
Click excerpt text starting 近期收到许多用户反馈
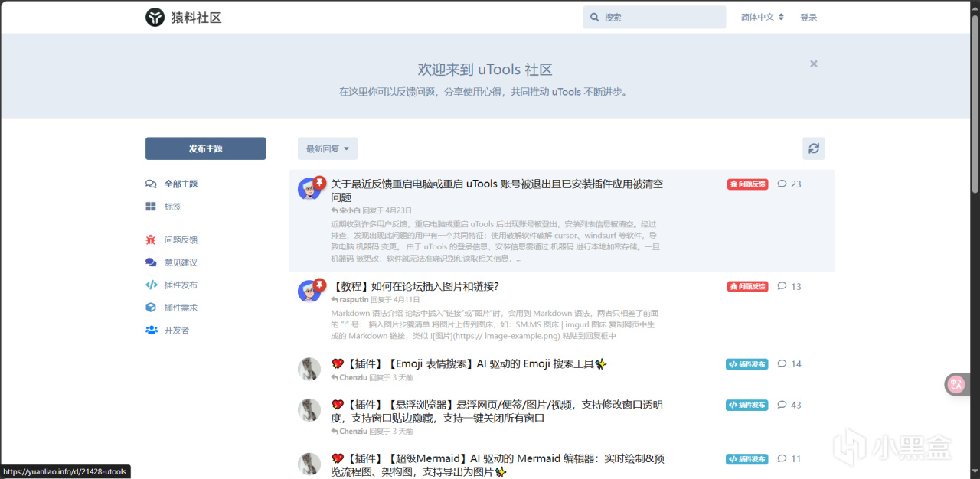coord(495,241)
